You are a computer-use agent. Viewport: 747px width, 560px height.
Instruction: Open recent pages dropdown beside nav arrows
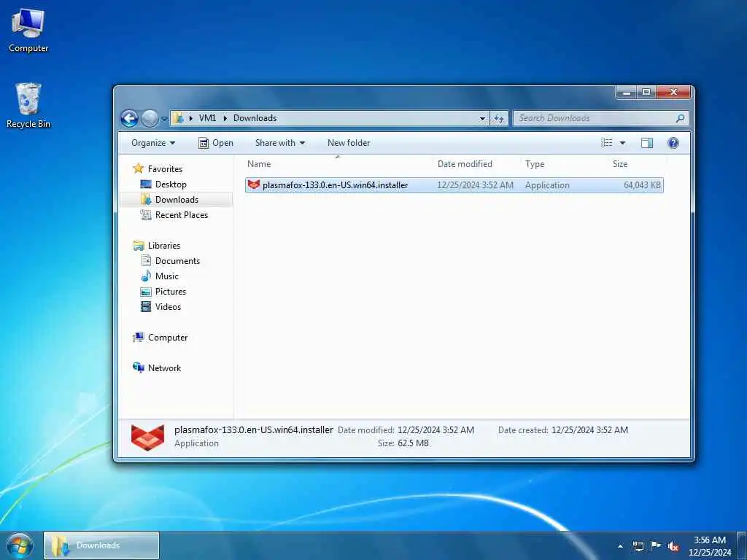[164, 119]
